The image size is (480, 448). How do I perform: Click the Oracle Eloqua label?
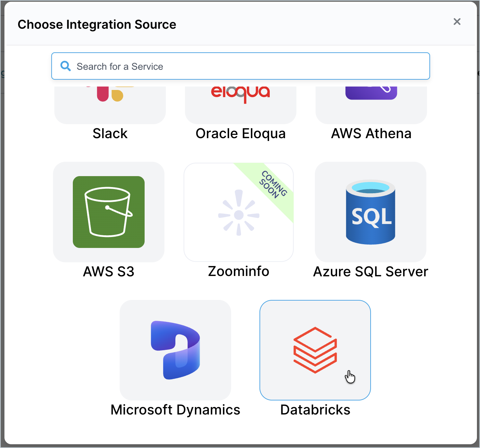[241, 134]
